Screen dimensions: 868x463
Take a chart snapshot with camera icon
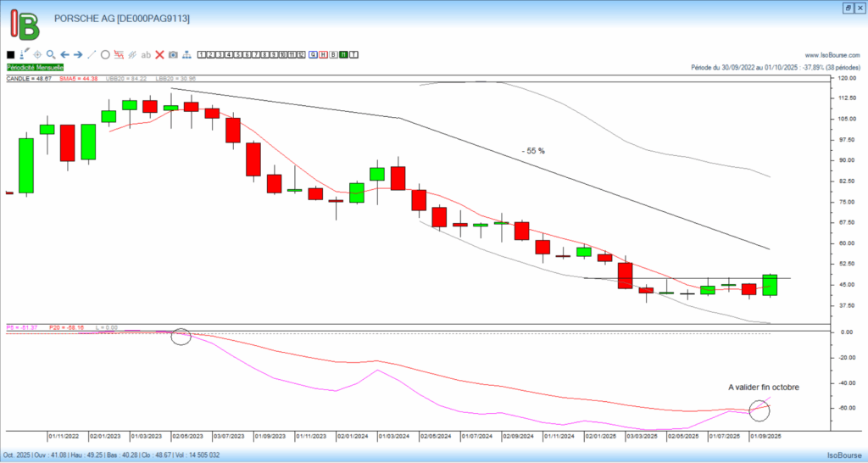click(x=173, y=54)
